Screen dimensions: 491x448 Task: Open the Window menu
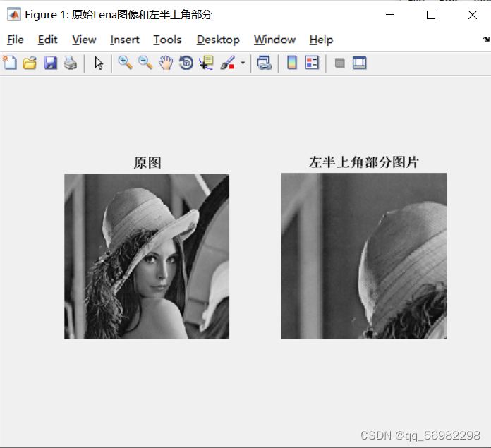click(x=274, y=40)
